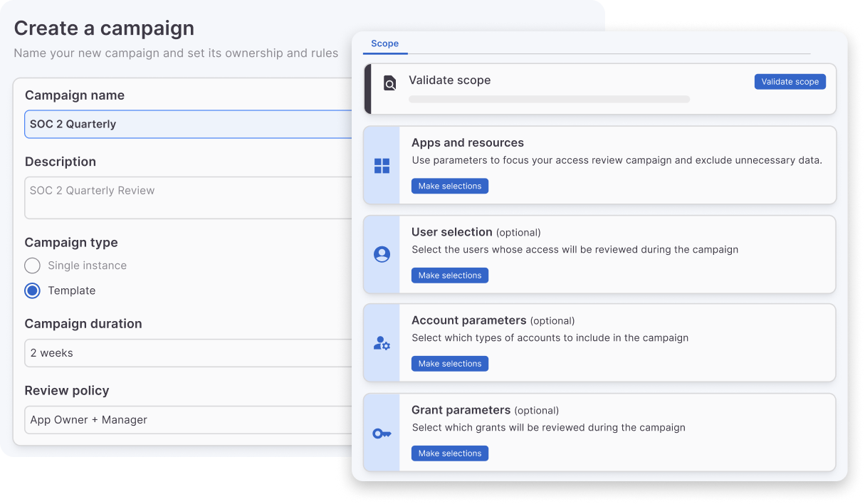Select the Apps and resources grid icon

pos(382,164)
